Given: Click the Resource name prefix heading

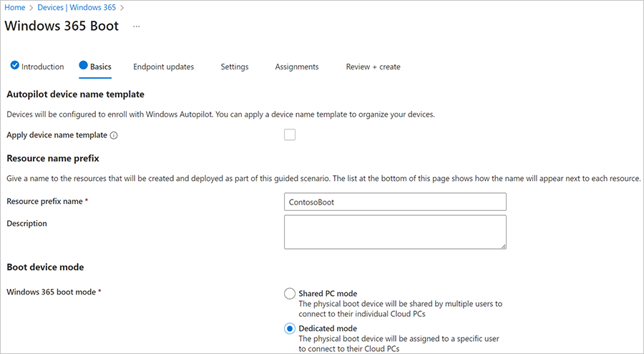Looking at the screenshot, I should pos(53,159).
